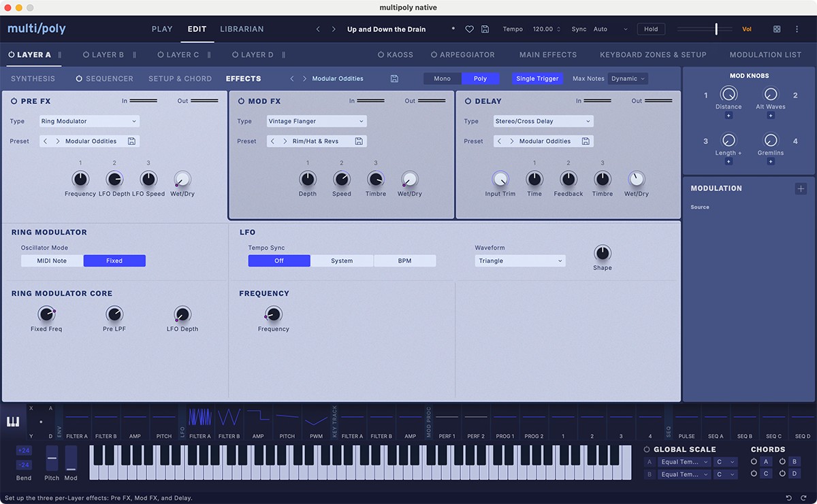This screenshot has height=504, width=817.
Task: Click the favorite heart icon in header
Action: click(x=469, y=29)
